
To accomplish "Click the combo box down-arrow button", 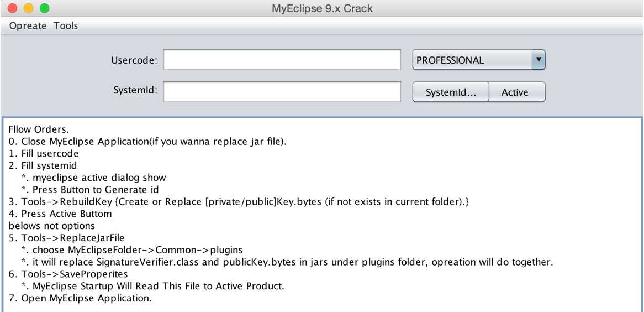I will click(539, 60).
